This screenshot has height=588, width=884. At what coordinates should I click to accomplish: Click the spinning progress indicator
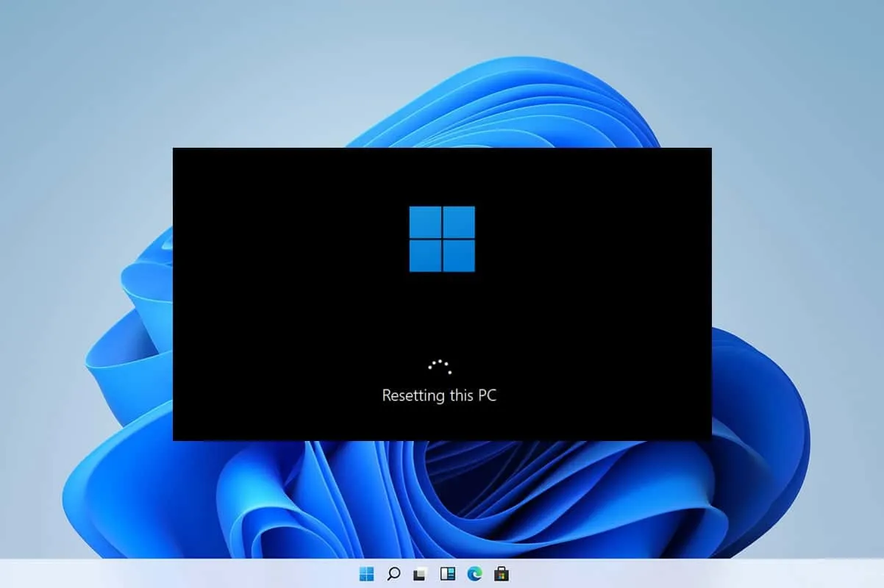(x=439, y=366)
